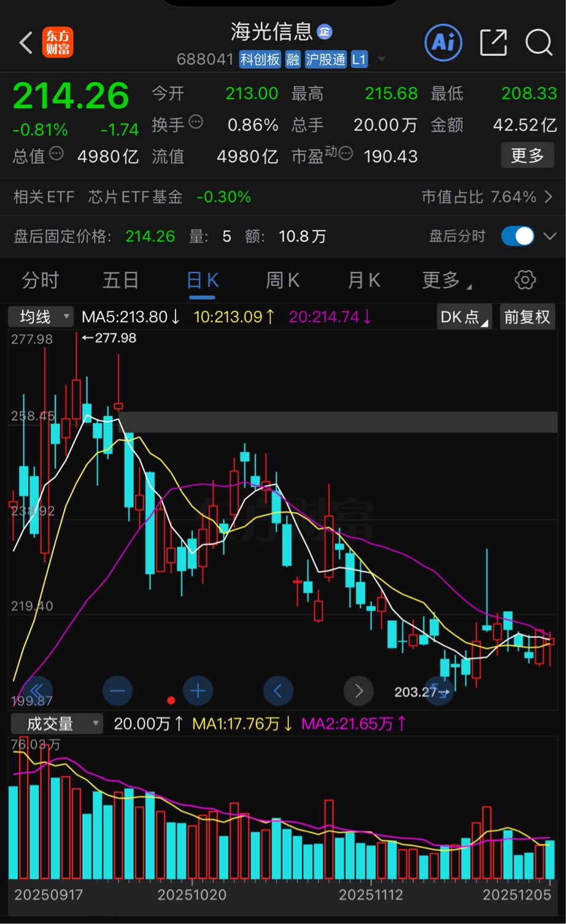
Task: Tap the MA5:213.80 value
Action: (131, 317)
